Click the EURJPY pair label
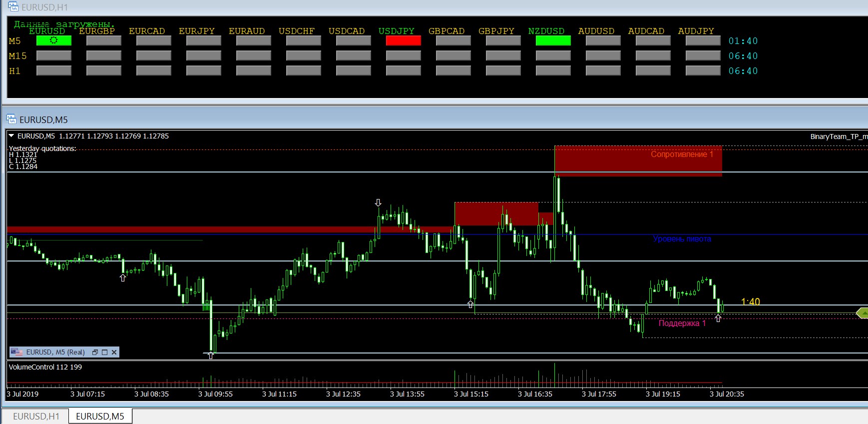868x424 pixels. 197,31
